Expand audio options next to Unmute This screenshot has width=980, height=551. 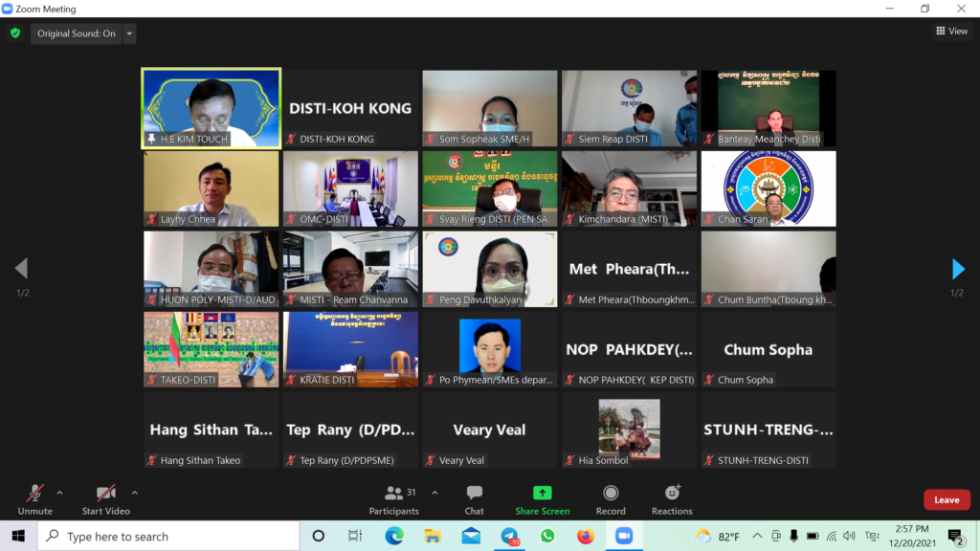59,493
